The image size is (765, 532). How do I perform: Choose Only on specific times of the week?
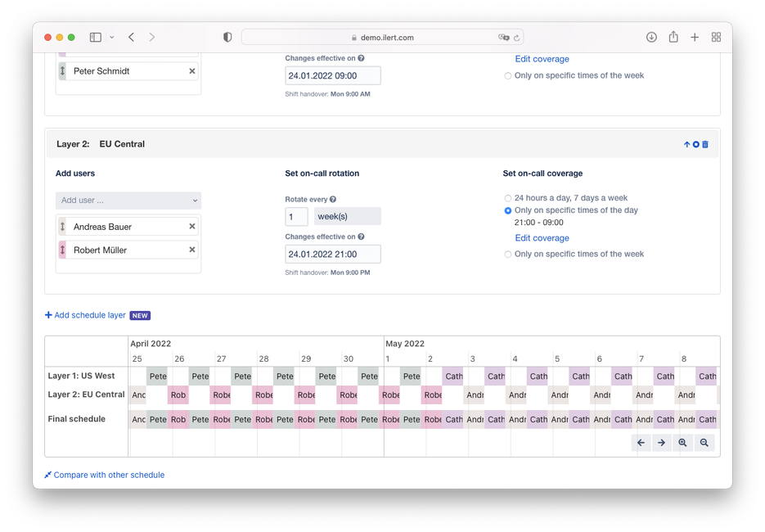(x=507, y=254)
